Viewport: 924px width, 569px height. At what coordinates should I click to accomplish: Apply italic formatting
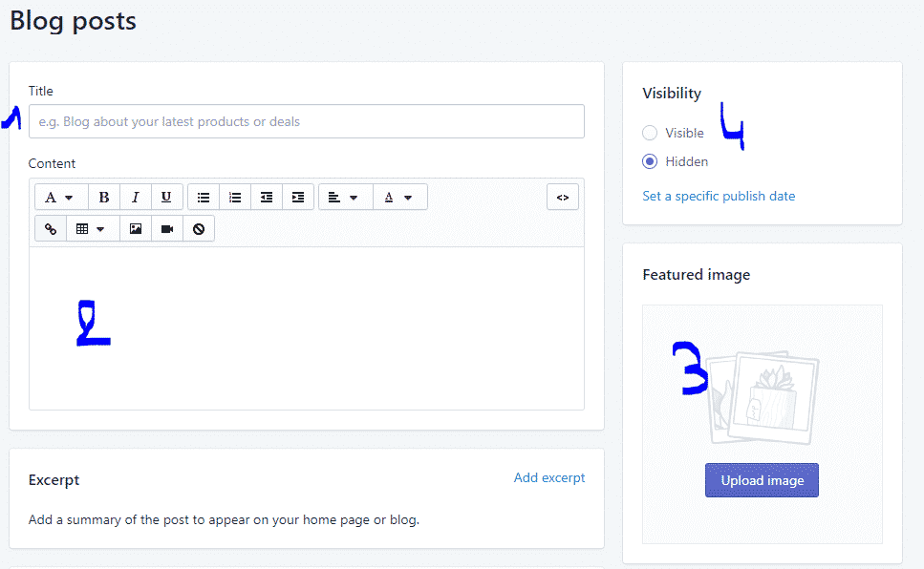click(x=136, y=198)
